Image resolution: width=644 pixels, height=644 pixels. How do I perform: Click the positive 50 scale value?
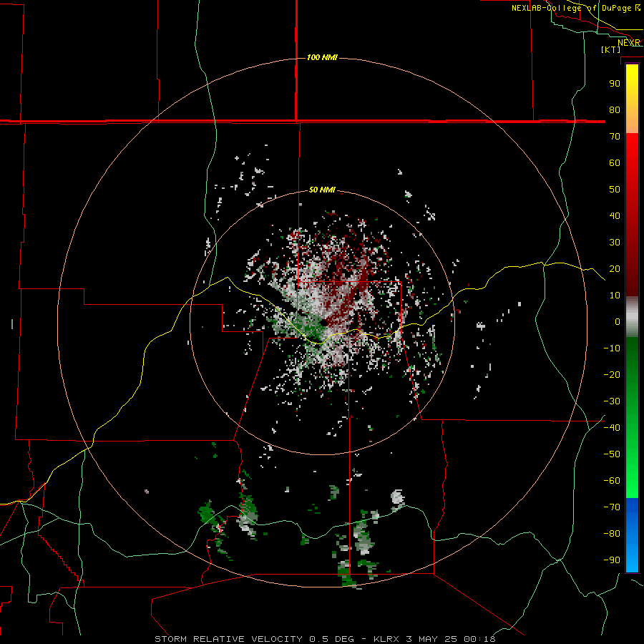click(615, 190)
